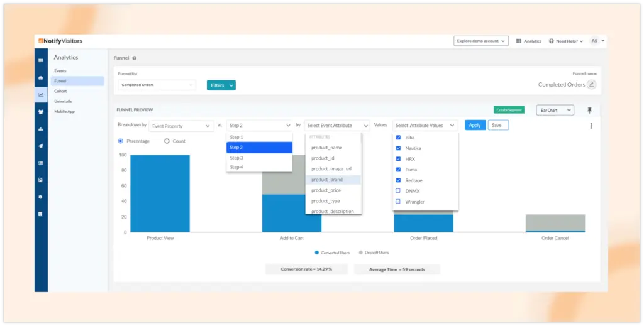Open the Filters dropdown button
The image size is (644, 326).
tap(221, 85)
